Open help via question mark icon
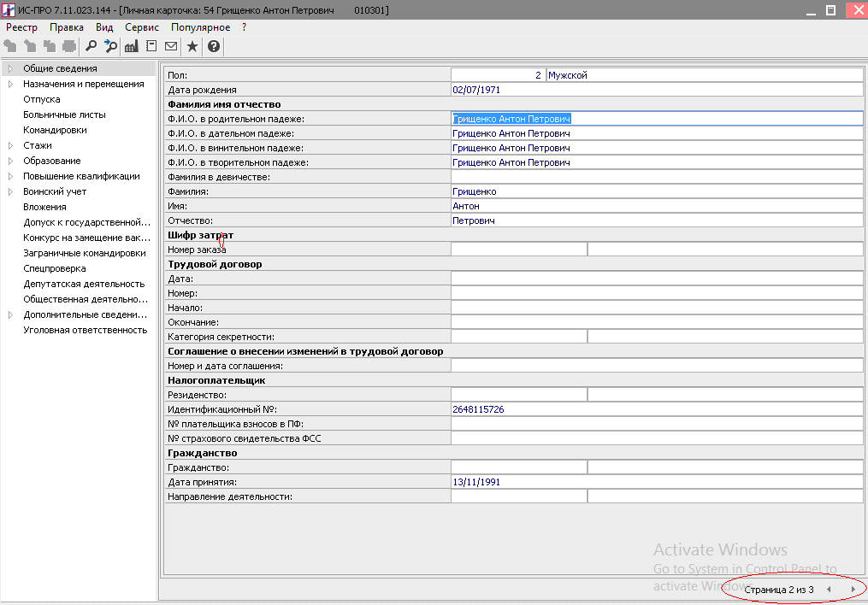868x605 pixels. click(214, 46)
